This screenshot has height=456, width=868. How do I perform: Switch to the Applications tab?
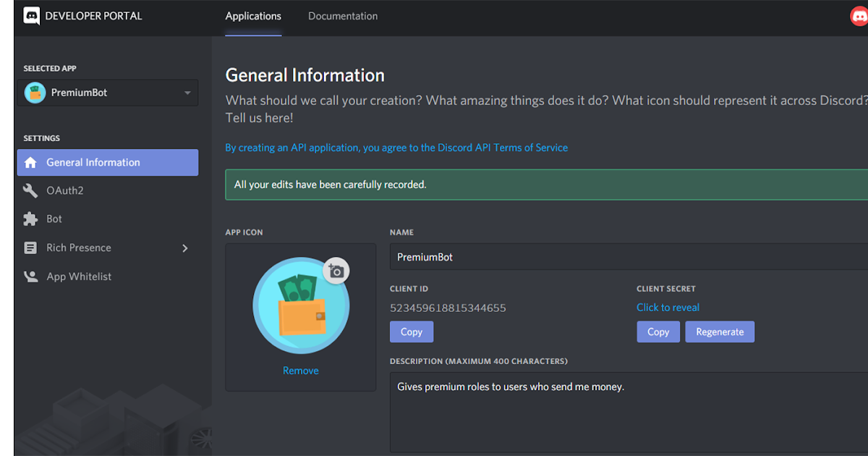click(253, 16)
